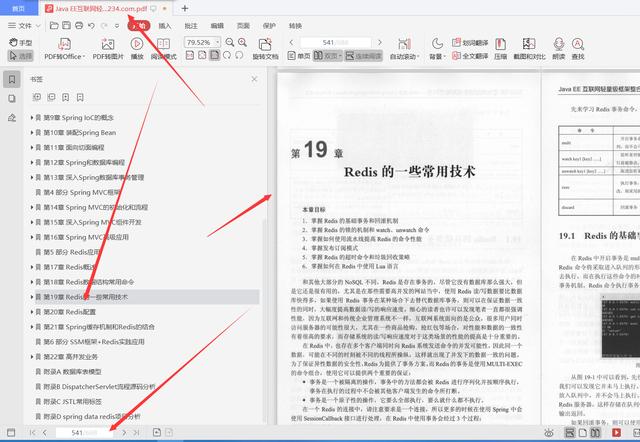Click the save icon in quick toolbar
Image resolution: width=640 pixels, height=442 pixels.
pos(67,25)
